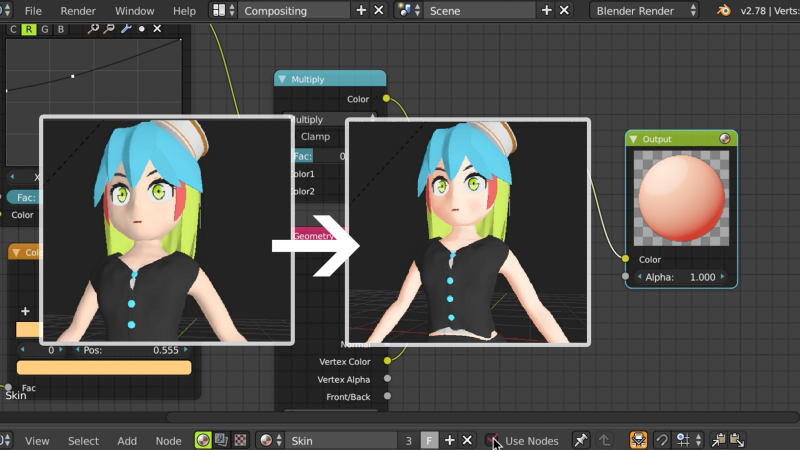Open the Render menu
The width and height of the screenshot is (800, 450).
coord(78,11)
